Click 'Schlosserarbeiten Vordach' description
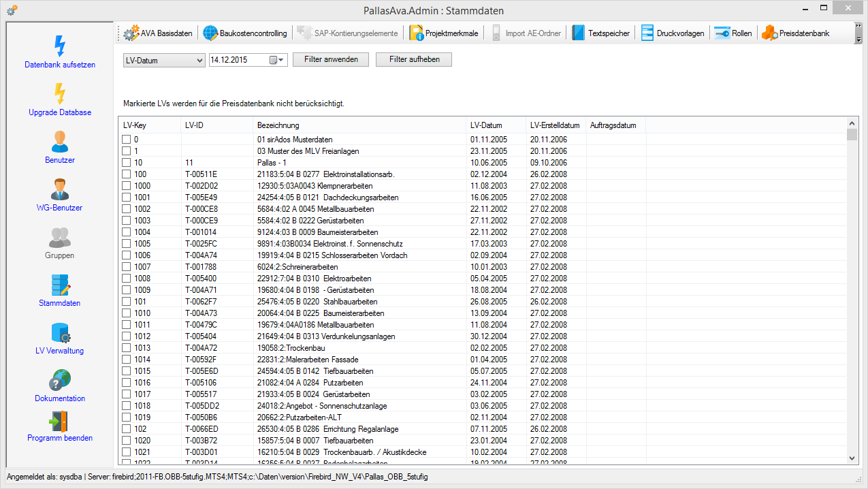Viewport: 868px width, 489px height. pyautogui.click(x=332, y=255)
